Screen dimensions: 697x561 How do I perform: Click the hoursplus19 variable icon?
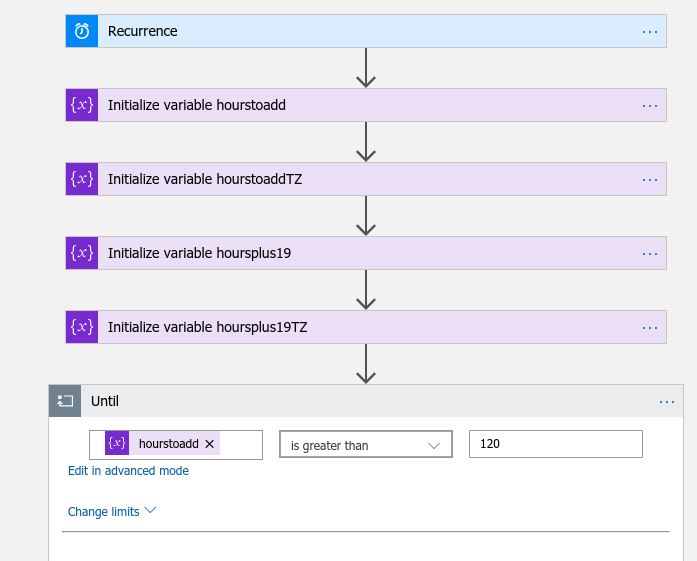coord(82,253)
